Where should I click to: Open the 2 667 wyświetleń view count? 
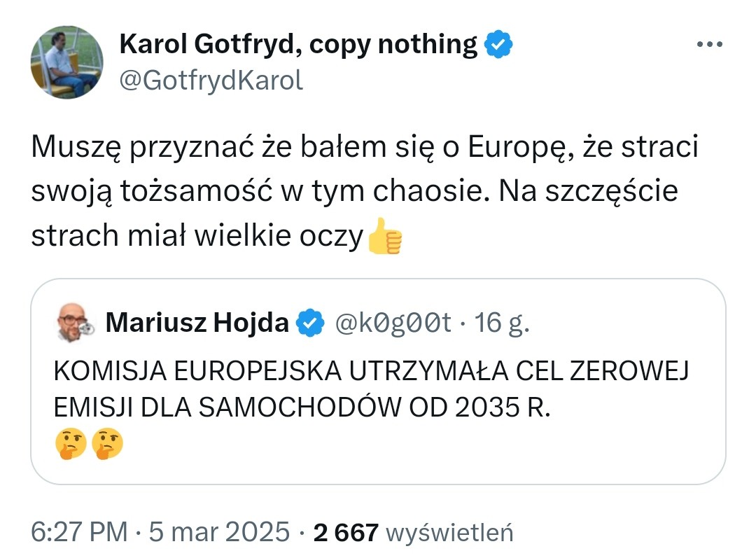tap(413, 532)
